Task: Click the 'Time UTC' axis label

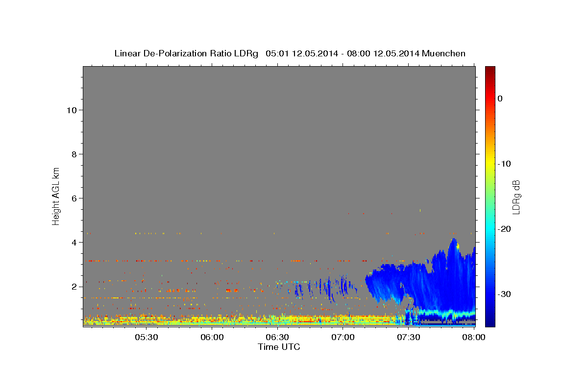Action: tap(279, 347)
